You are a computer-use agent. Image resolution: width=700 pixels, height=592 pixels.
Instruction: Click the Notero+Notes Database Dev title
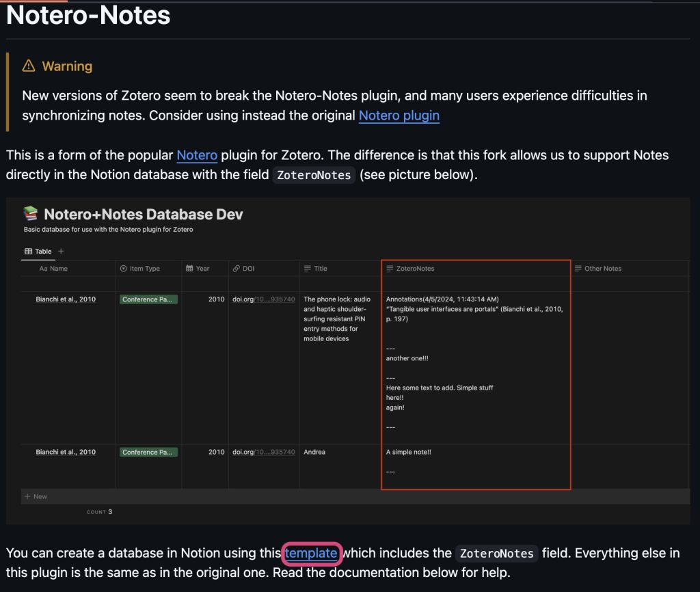click(x=144, y=215)
